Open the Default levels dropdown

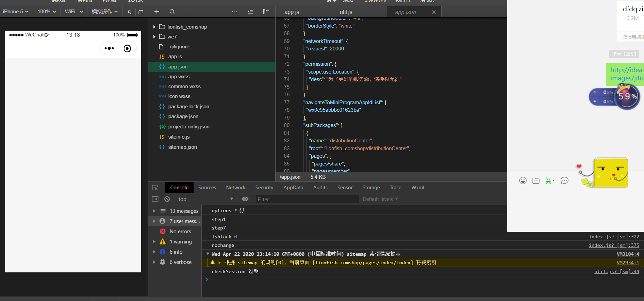(380, 199)
